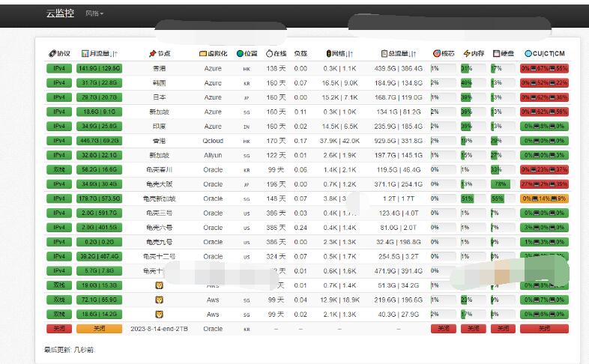Click the traffic light icon beside 网络
The image size is (589, 364).
pyautogui.click(x=328, y=54)
